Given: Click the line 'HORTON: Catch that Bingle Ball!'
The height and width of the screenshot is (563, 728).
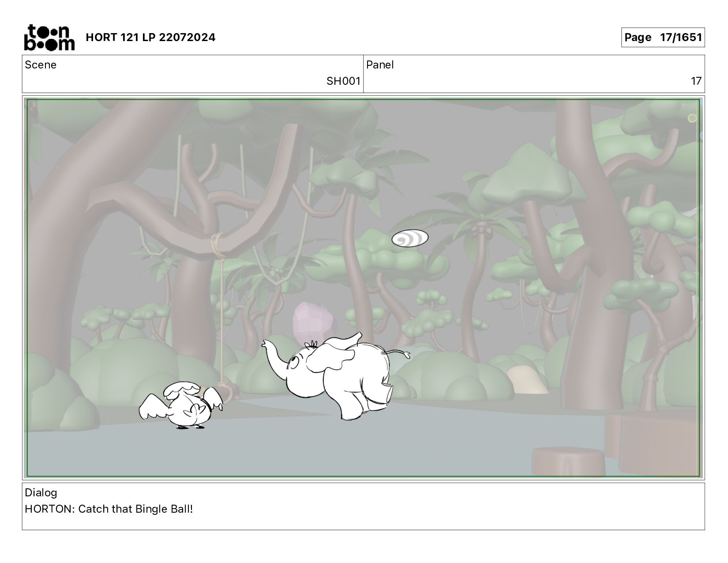Looking at the screenshot, I should pyautogui.click(x=109, y=509).
